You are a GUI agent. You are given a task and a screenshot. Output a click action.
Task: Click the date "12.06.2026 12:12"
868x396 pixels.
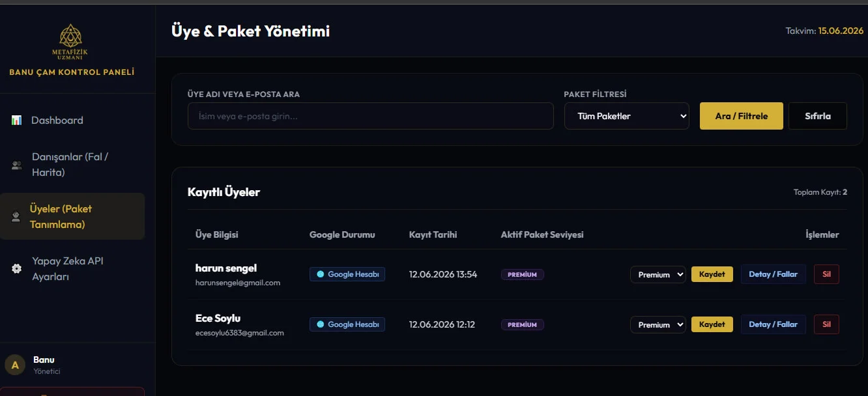click(x=442, y=324)
